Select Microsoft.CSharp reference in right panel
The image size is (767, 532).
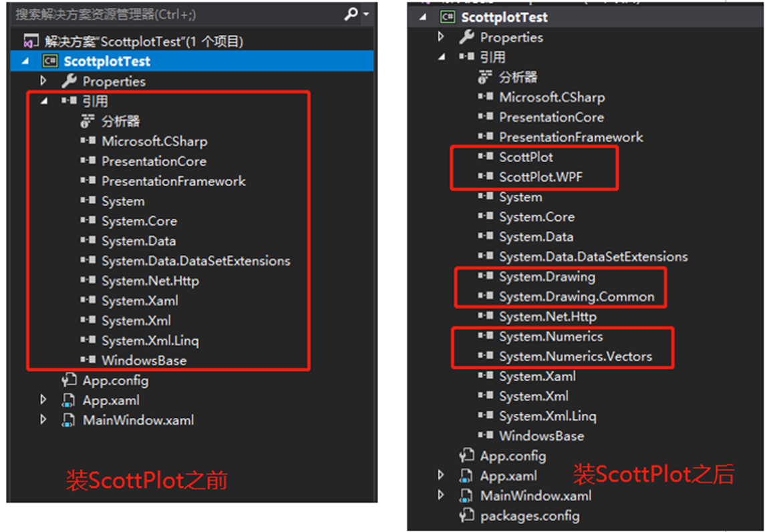(x=552, y=97)
